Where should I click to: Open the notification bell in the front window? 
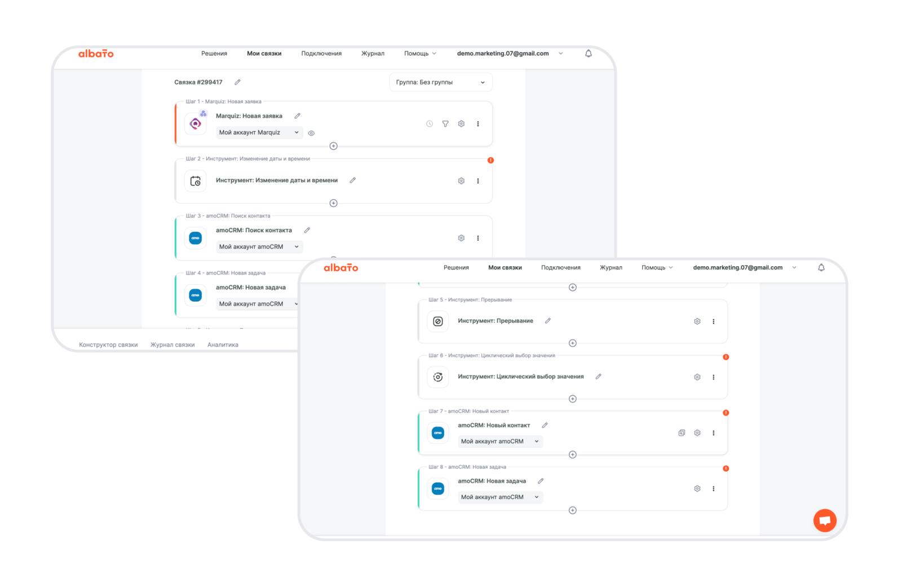pos(821,268)
